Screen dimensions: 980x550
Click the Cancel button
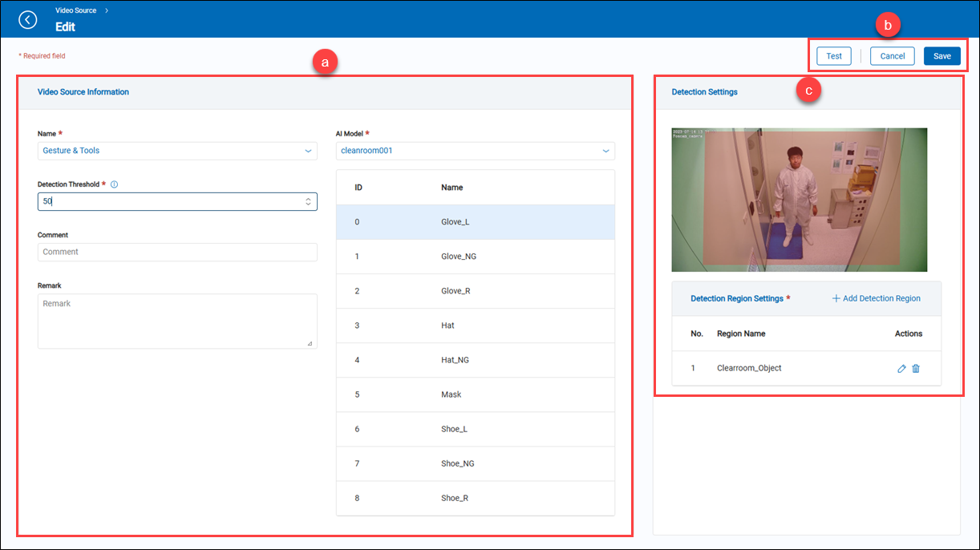(x=892, y=56)
